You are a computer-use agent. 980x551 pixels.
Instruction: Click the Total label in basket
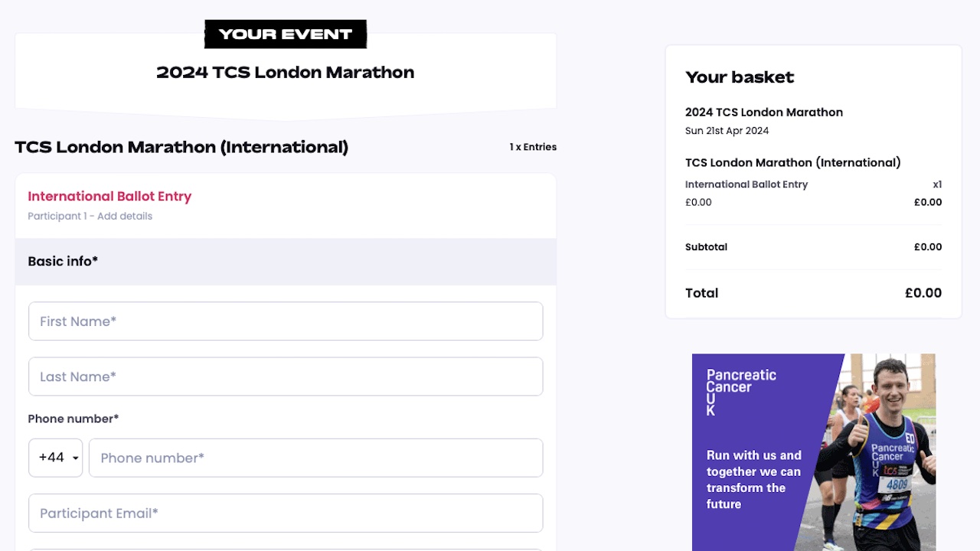pos(701,293)
